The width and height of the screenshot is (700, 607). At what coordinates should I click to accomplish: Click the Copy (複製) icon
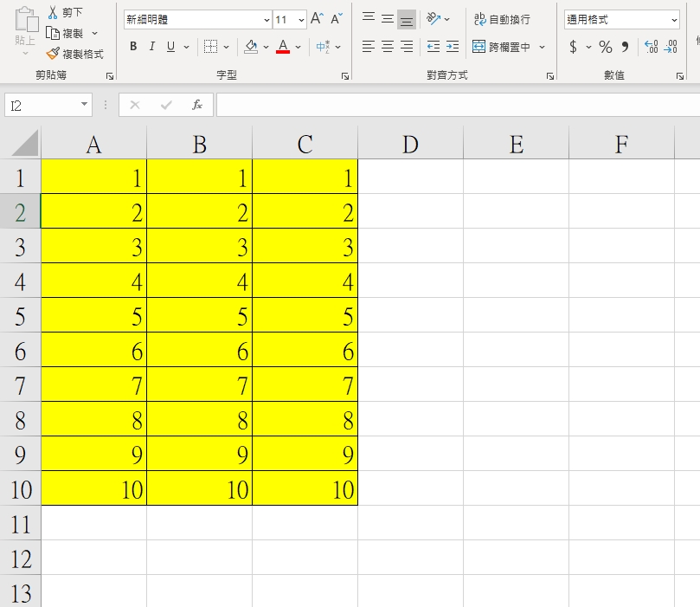(53, 34)
